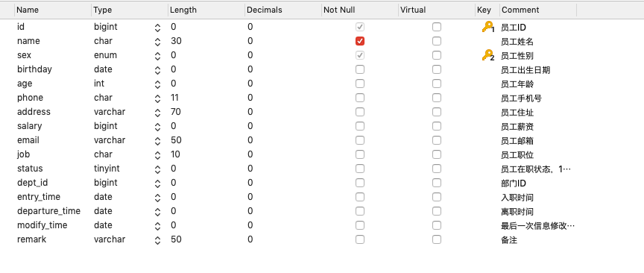This screenshot has width=644, height=273.
Task: Check Virtual box for the email field
Action: (437, 140)
